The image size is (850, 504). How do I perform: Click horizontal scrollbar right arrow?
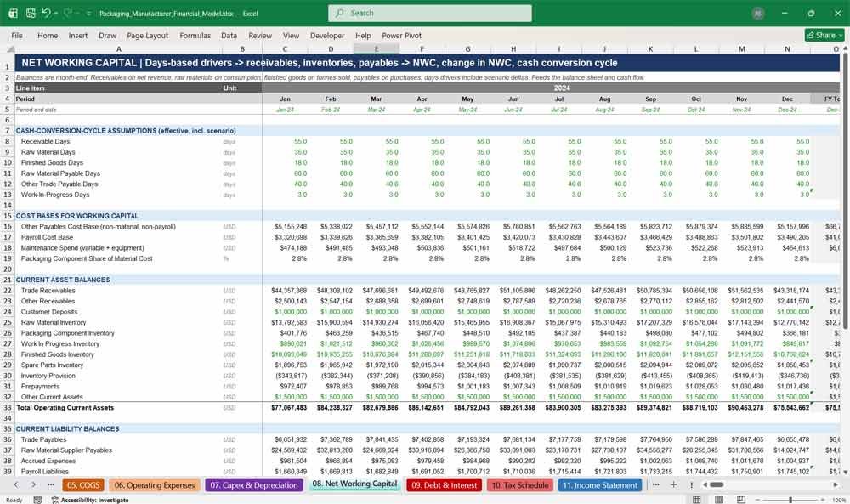point(836,485)
